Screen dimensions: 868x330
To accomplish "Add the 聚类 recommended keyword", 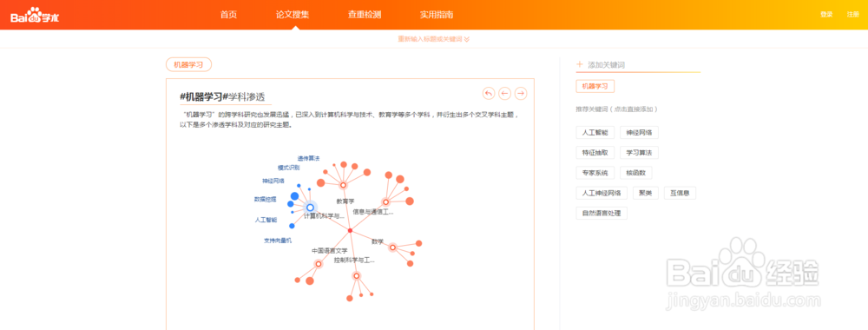I will [x=645, y=194].
